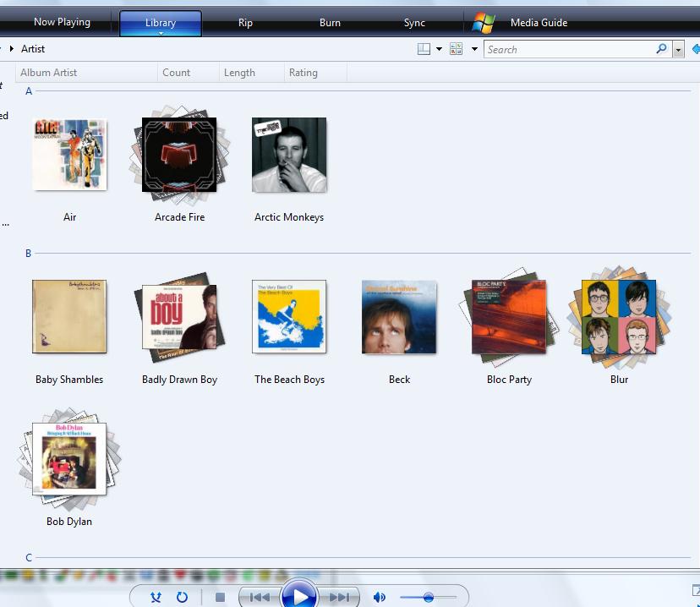Click the group header letter A
Viewport: 700px width, 607px height.
click(29, 91)
